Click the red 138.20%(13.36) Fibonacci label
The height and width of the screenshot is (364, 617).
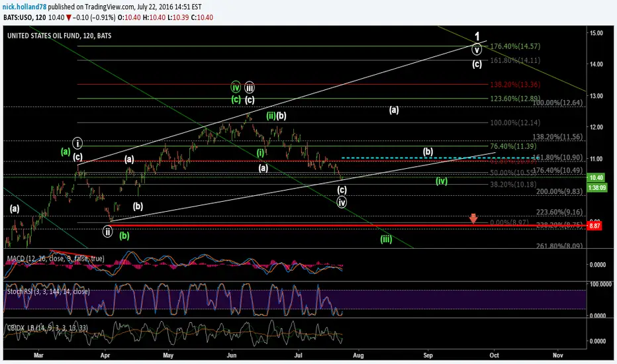point(515,85)
